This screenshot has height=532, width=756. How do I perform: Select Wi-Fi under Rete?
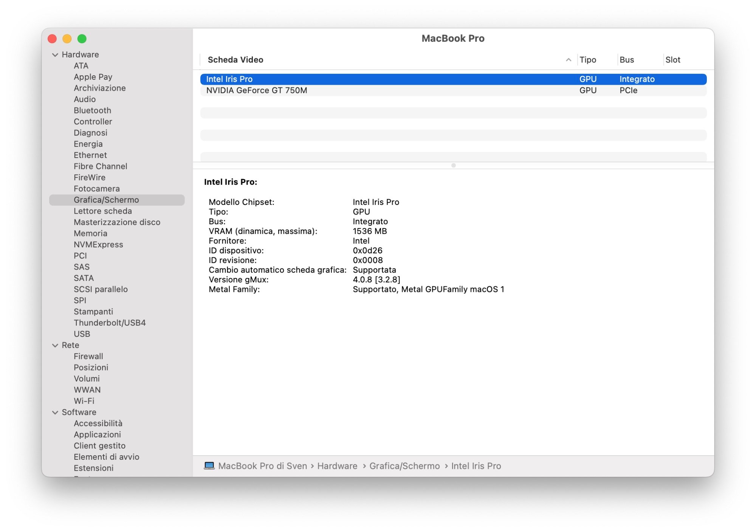pos(84,401)
